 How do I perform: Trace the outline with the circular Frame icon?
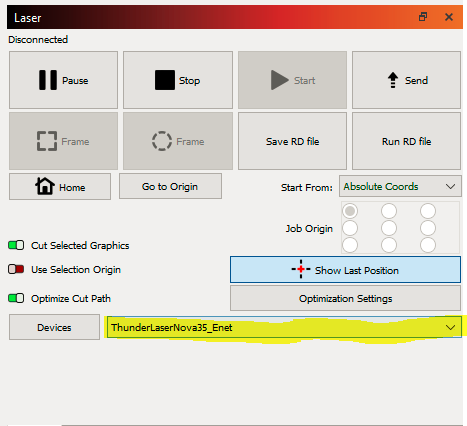[178, 141]
